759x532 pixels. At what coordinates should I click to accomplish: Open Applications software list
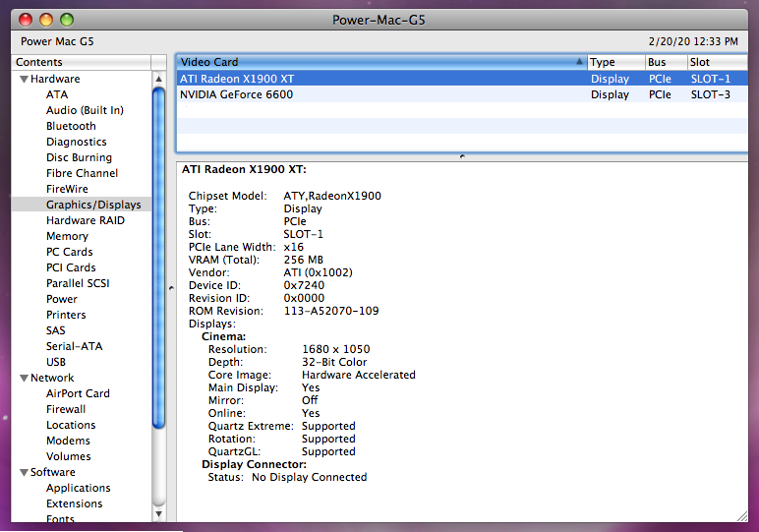[78, 488]
